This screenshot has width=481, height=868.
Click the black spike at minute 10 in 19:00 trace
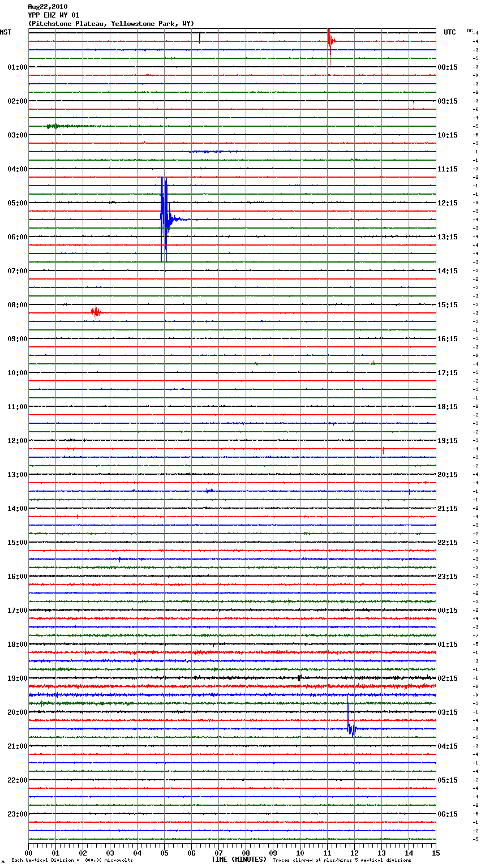click(299, 677)
